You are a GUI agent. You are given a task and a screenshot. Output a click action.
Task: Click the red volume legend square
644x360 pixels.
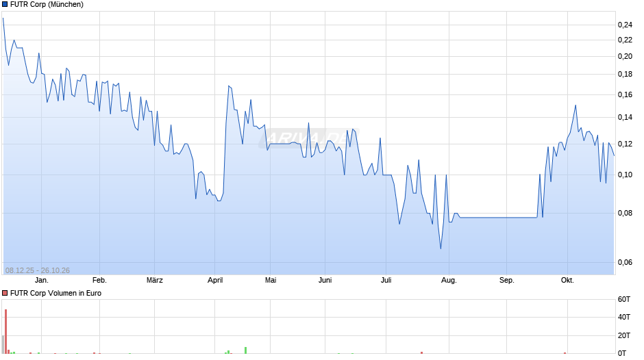click(5, 293)
